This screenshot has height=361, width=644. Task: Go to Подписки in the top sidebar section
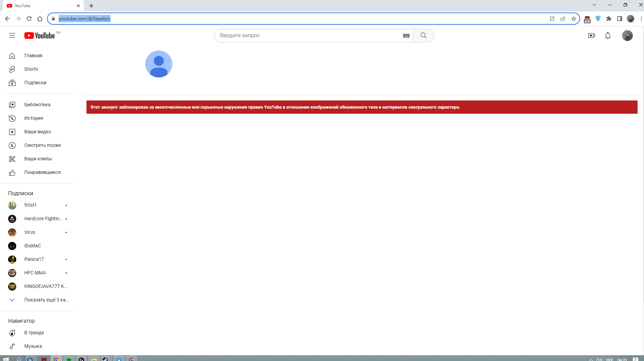pos(38,83)
